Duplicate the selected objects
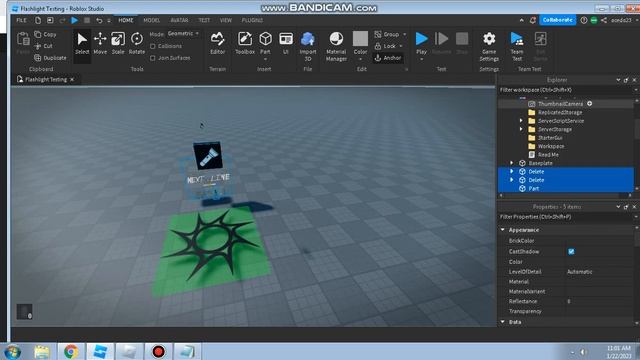 tap(50, 58)
